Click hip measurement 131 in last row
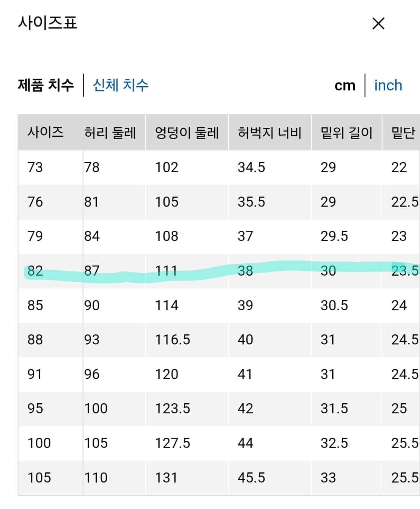 [166, 477]
